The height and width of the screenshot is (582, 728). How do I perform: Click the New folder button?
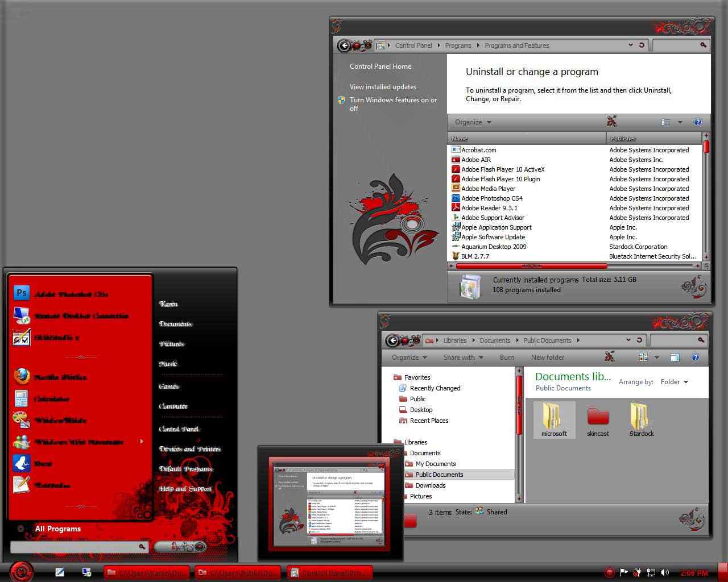548,357
